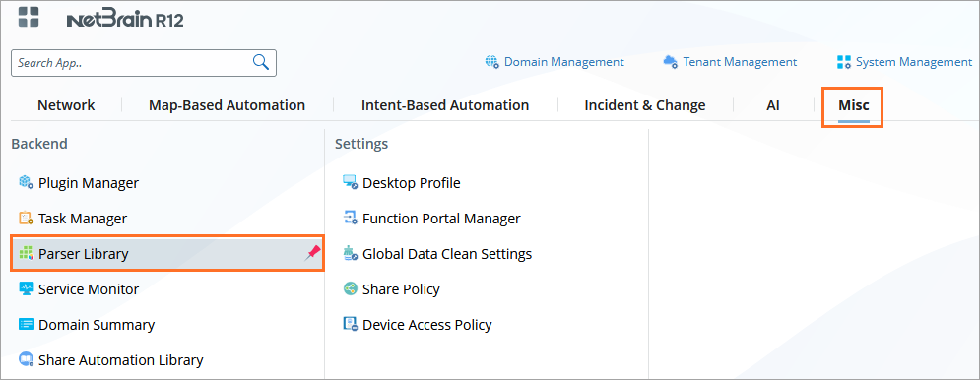
Task: Open Domain Management link
Action: (x=555, y=62)
